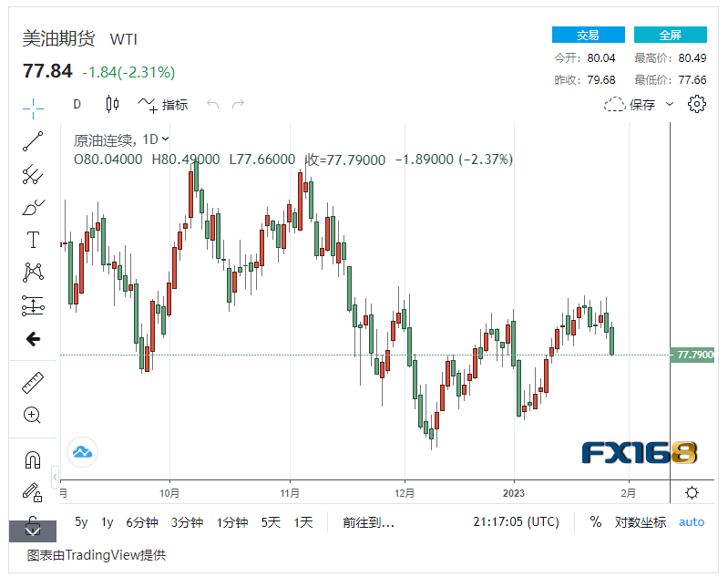This screenshot has width=728, height=577.
Task: Select the crosshair cursor tool
Action: (33, 108)
